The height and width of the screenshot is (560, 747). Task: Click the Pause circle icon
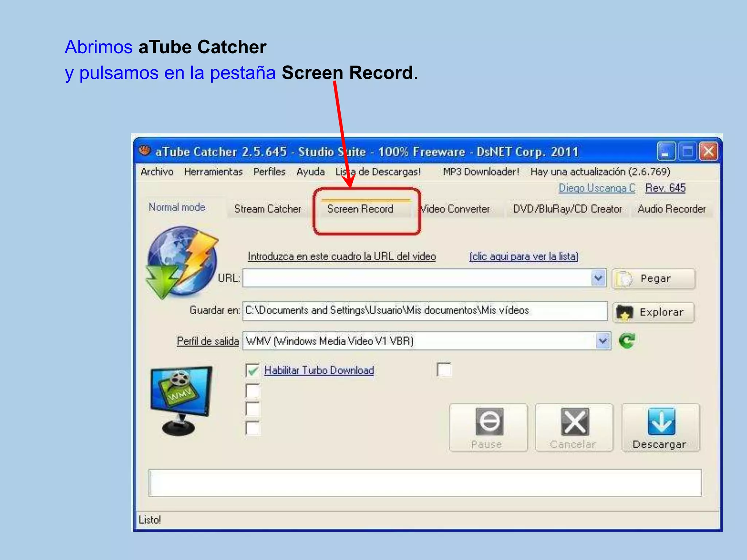click(x=489, y=421)
